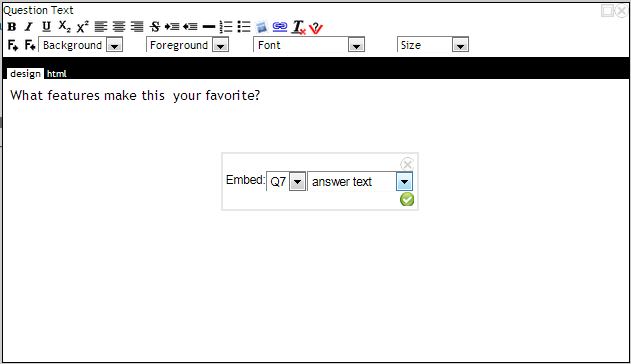Remove text formatting with the Tx icon

click(x=299, y=27)
